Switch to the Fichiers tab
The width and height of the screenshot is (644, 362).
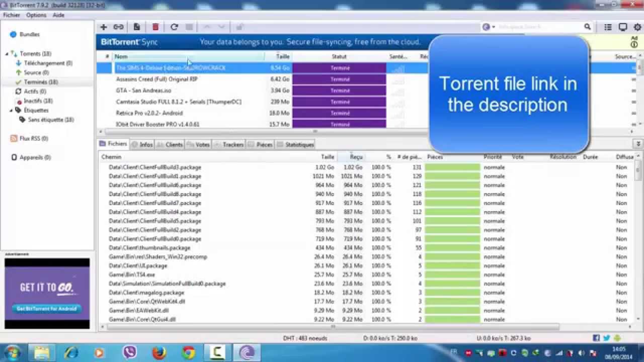click(113, 144)
